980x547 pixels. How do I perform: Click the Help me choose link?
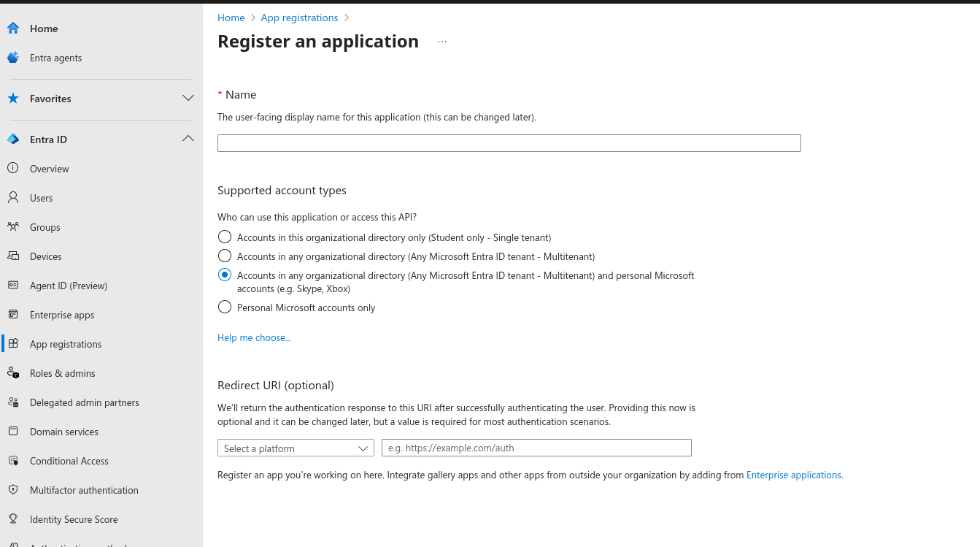[x=254, y=338]
